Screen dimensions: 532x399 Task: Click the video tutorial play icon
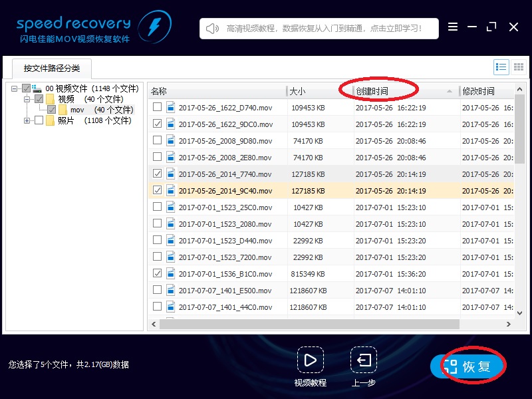[310, 361]
